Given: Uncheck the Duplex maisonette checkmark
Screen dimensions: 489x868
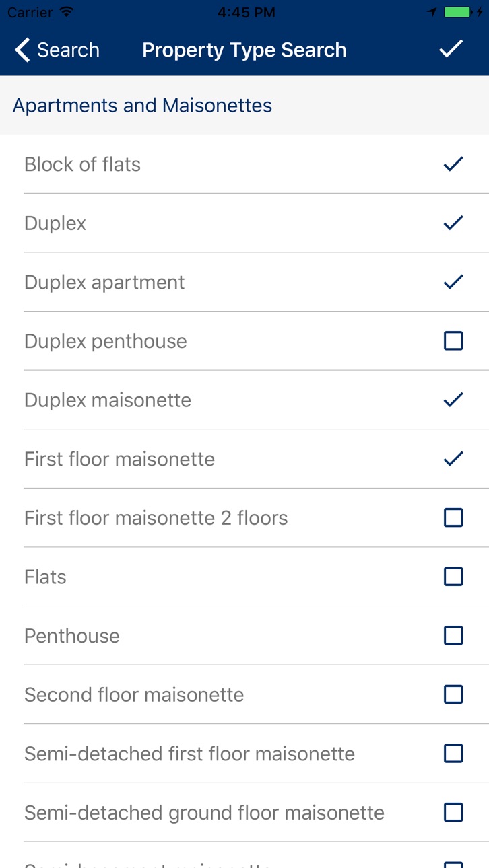Looking at the screenshot, I should [453, 400].
